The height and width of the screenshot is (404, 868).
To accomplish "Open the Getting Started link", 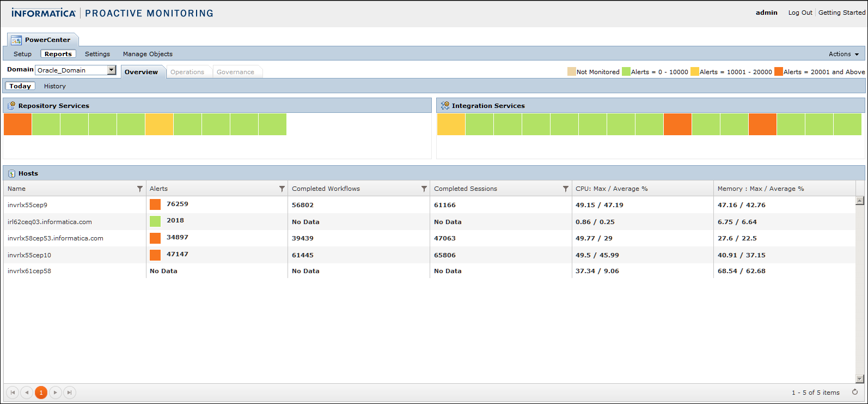I will pos(841,13).
